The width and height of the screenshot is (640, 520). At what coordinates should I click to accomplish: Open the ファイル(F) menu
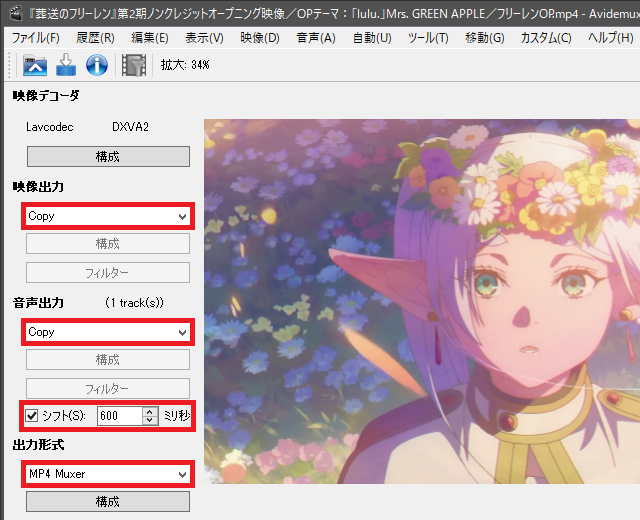coord(36,38)
